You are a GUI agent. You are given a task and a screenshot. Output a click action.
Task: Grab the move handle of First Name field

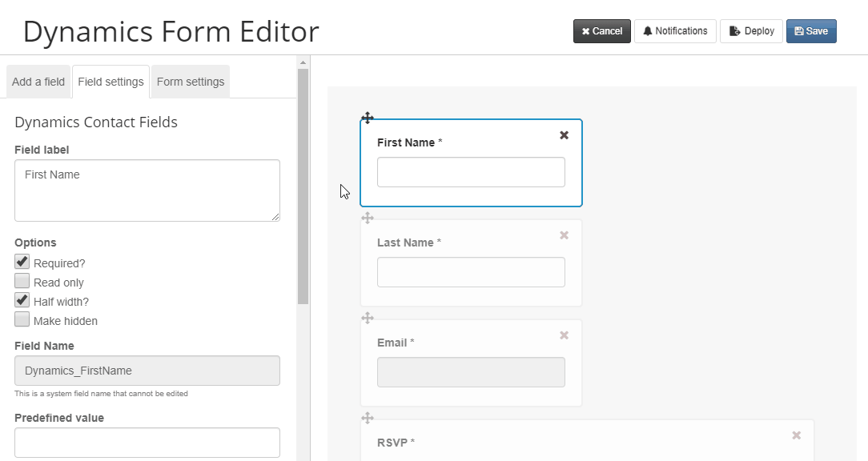pyautogui.click(x=368, y=118)
